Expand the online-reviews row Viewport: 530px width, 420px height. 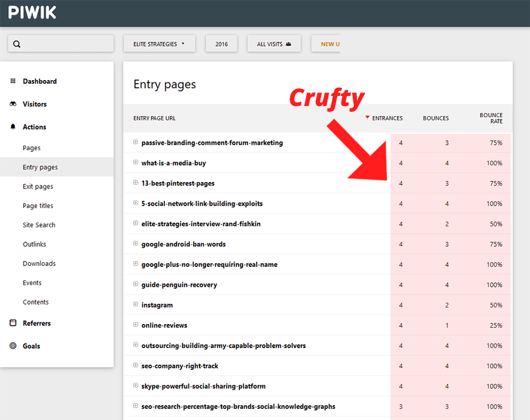click(135, 325)
